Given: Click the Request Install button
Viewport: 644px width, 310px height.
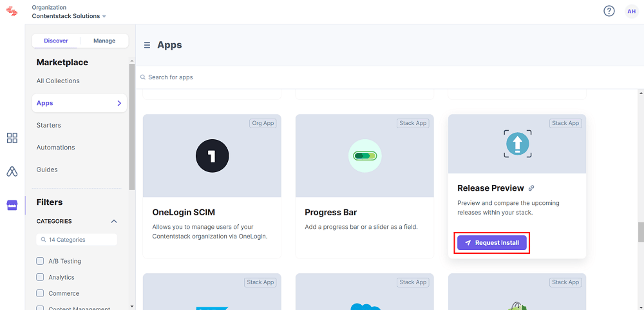Looking at the screenshot, I should (x=492, y=243).
